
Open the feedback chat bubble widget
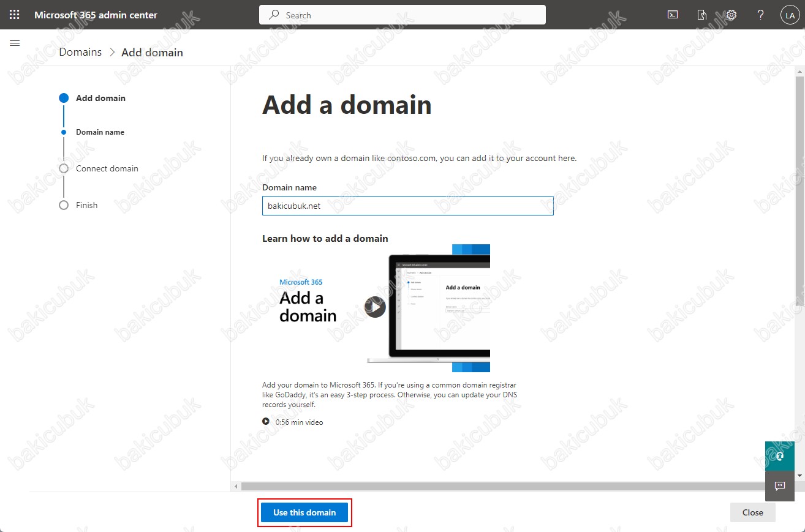(780, 486)
